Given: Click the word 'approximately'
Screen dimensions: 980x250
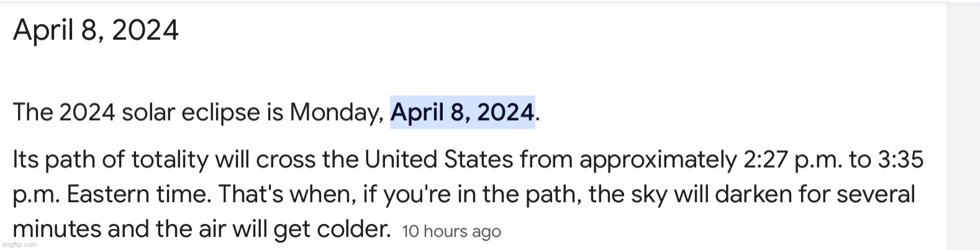Looking at the screenshot, I should tap(657, 160).
